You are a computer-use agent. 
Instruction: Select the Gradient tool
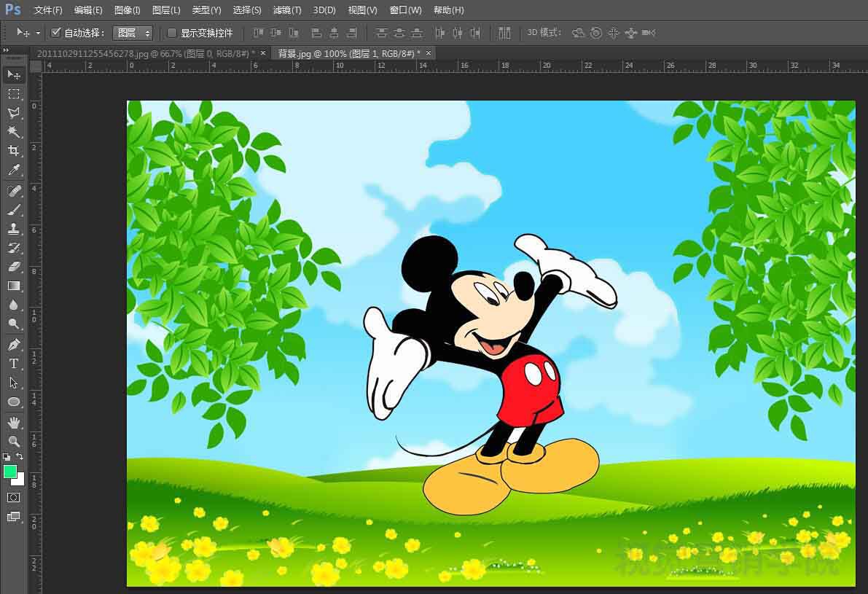point(14,286)
